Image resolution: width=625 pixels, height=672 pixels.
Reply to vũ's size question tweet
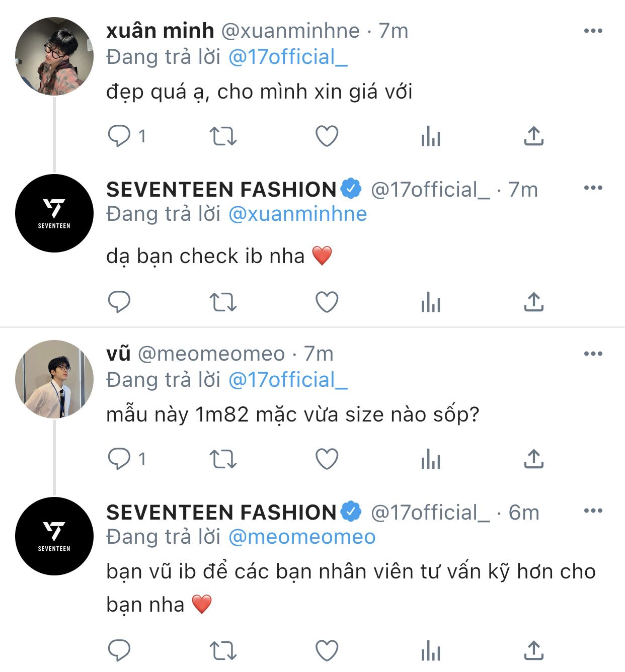click(120, 459)
